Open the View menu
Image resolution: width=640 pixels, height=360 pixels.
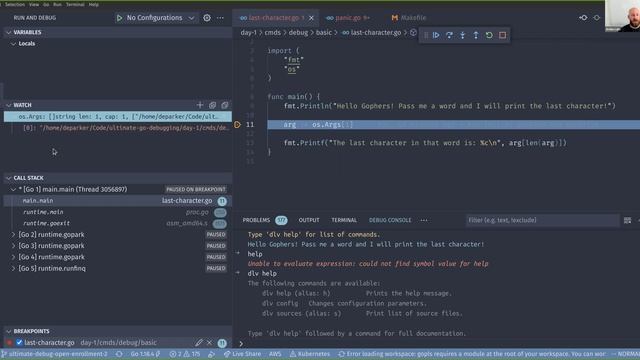pos(34,4)
